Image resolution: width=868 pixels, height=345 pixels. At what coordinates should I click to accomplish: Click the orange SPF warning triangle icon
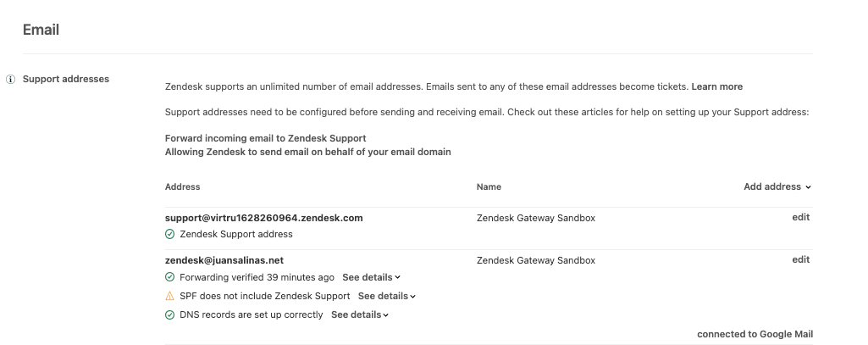tap(170, 296)
